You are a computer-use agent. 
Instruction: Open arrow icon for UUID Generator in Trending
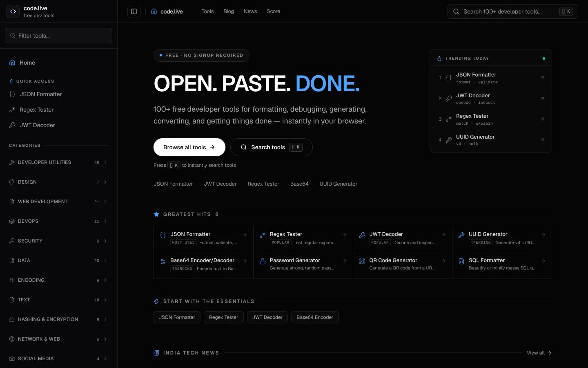(542, 140)
